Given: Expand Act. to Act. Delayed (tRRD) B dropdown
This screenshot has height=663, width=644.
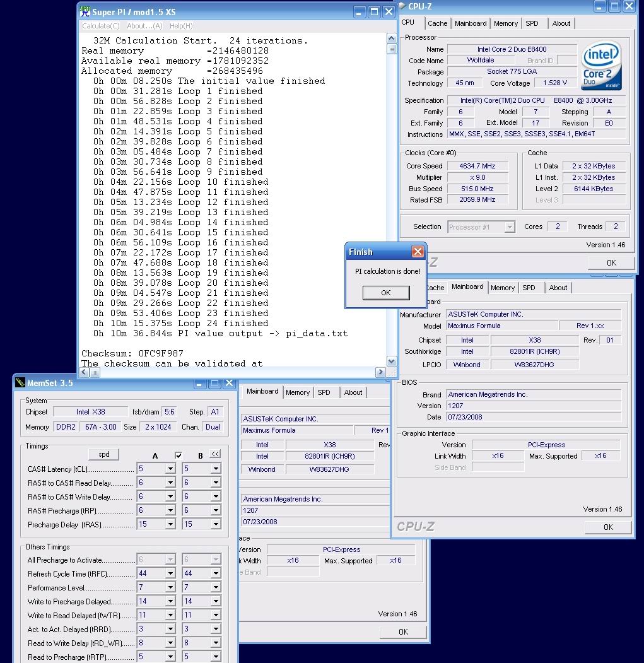Looking at the screenshot, I should click(216, 629).
